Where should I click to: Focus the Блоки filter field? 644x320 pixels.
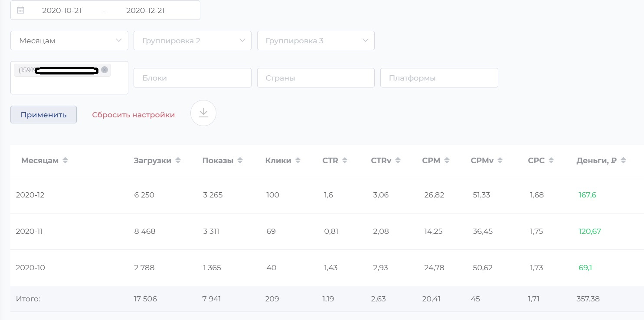pyautogui.click(x=193, y=78)
